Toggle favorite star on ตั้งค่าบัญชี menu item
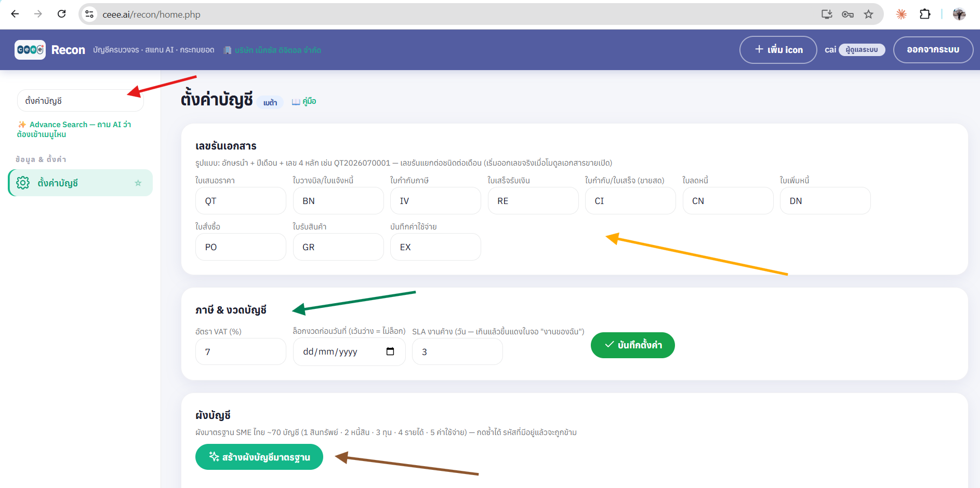Image resolution: width=980 pixels, height=488 pixels. click(138, 183)
